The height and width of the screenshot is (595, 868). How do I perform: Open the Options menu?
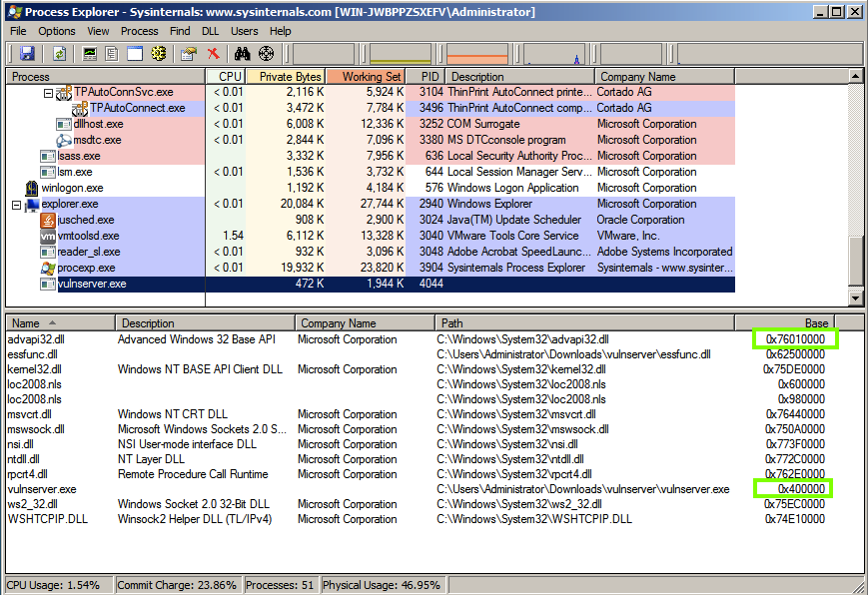click(57, 31)
